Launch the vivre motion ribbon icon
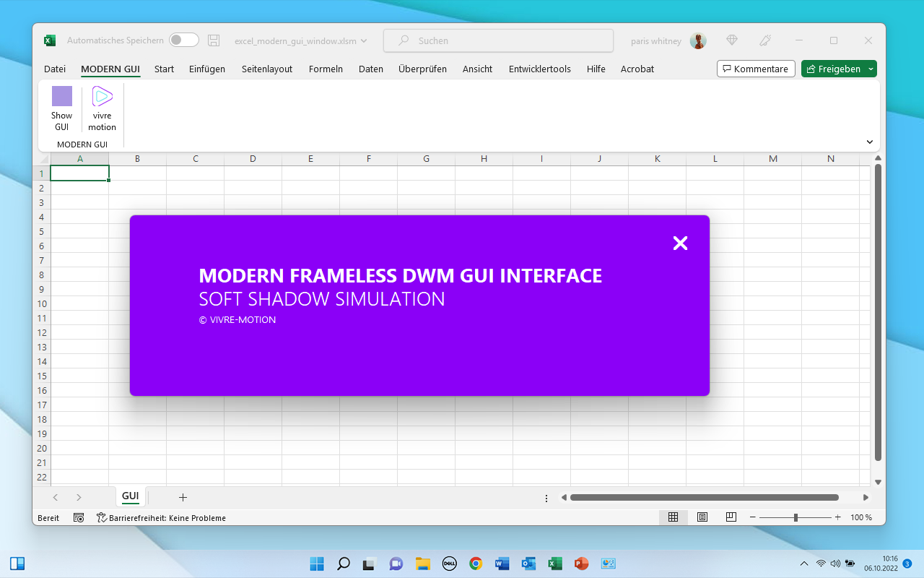 102,107
